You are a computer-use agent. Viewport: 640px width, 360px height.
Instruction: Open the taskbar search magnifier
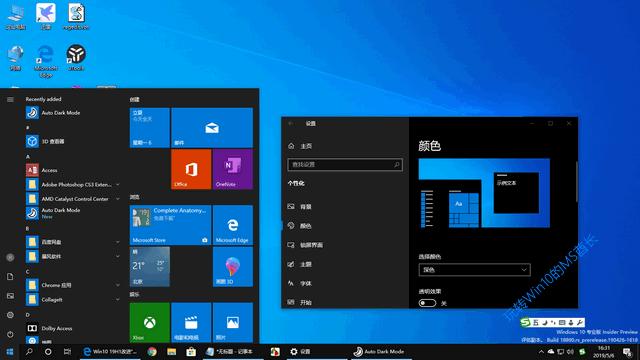pos(29,351)
